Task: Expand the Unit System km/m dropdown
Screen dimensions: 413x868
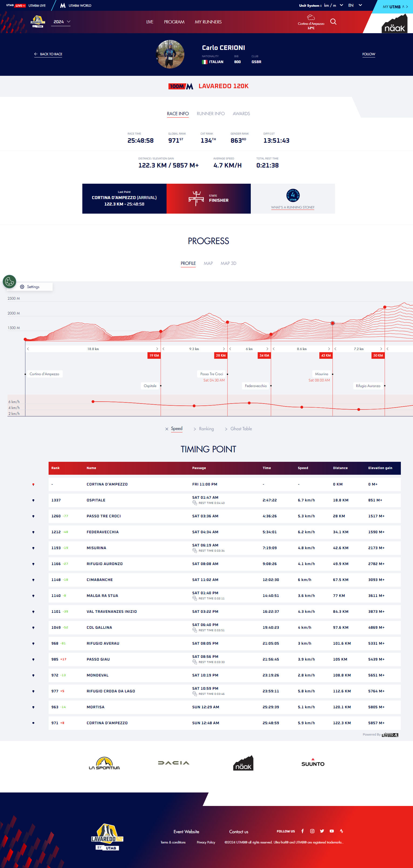Action: tap(333, 5)
